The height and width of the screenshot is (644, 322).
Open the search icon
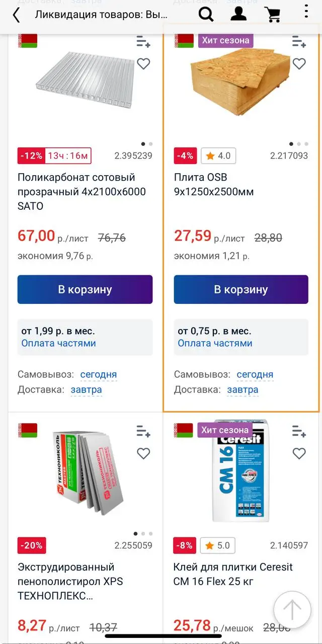pos(206,15)
